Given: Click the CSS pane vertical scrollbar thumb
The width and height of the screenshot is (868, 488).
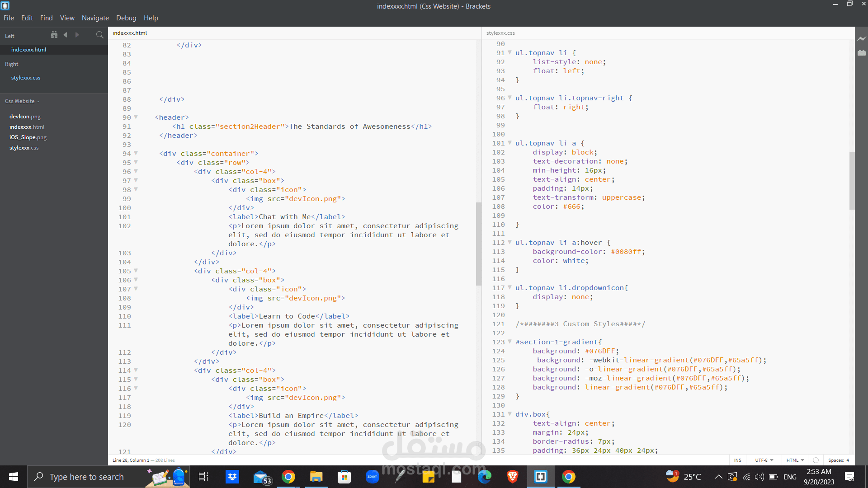Looking at the screenshot, I should point(852,181).
